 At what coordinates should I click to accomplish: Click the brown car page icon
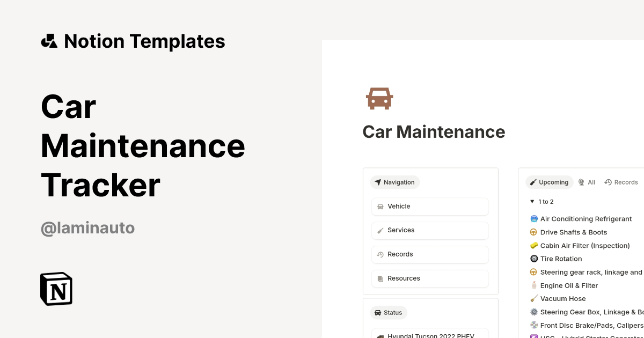coord(379,99)
